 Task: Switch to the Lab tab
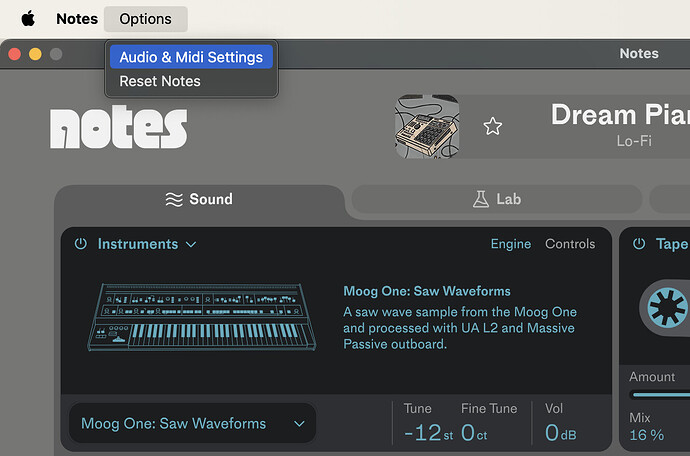pyautogui.click(x=497, y=199)
